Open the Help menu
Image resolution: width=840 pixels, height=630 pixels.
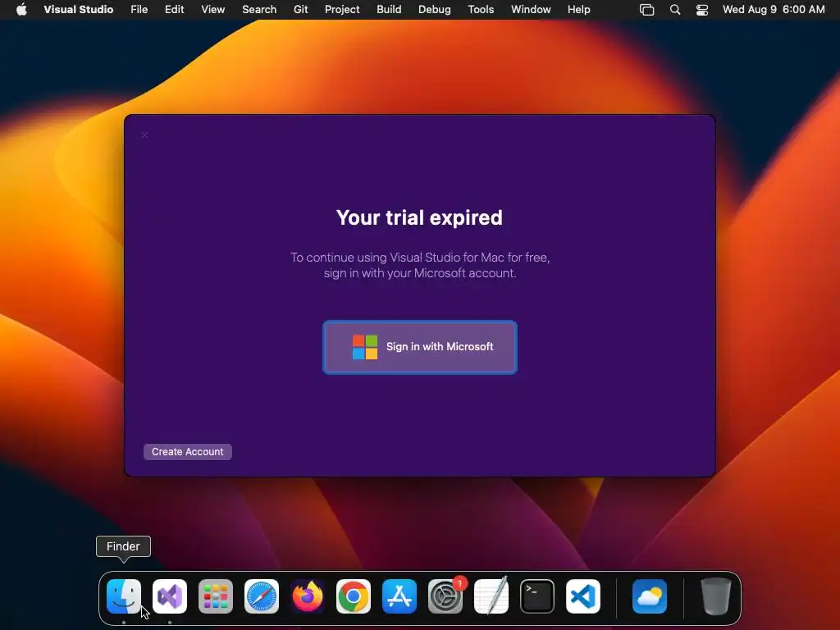tap(578, 10)
